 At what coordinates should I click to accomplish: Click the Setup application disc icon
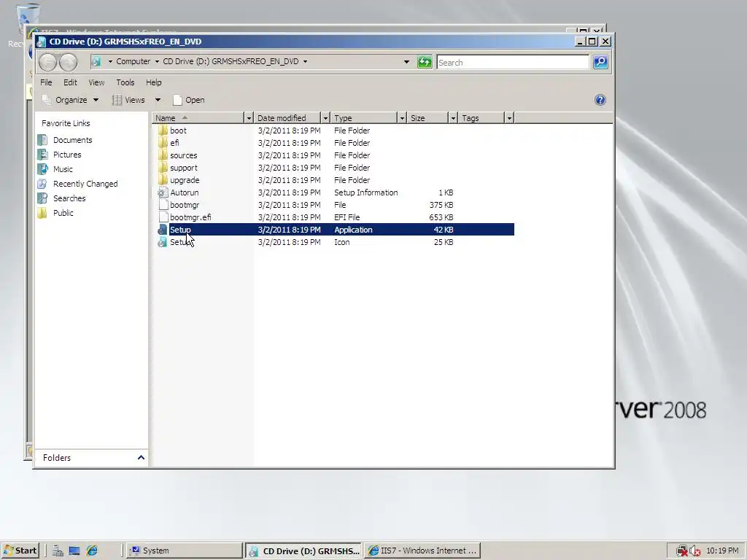(x=163, y=230)
